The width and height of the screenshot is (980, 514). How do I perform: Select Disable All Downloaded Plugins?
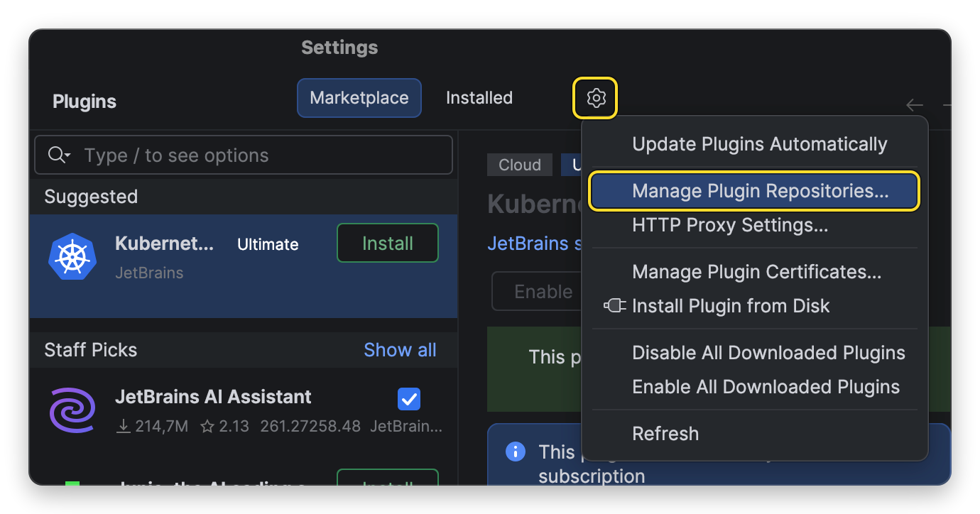tap(755, 353)
